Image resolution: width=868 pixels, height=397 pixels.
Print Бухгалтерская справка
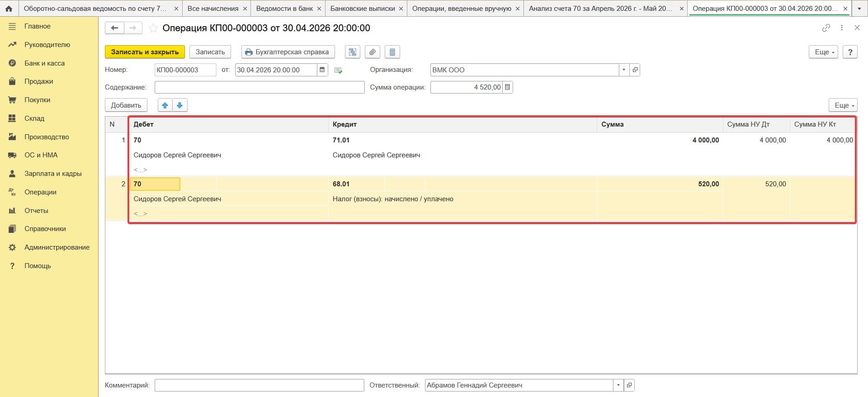288,52
